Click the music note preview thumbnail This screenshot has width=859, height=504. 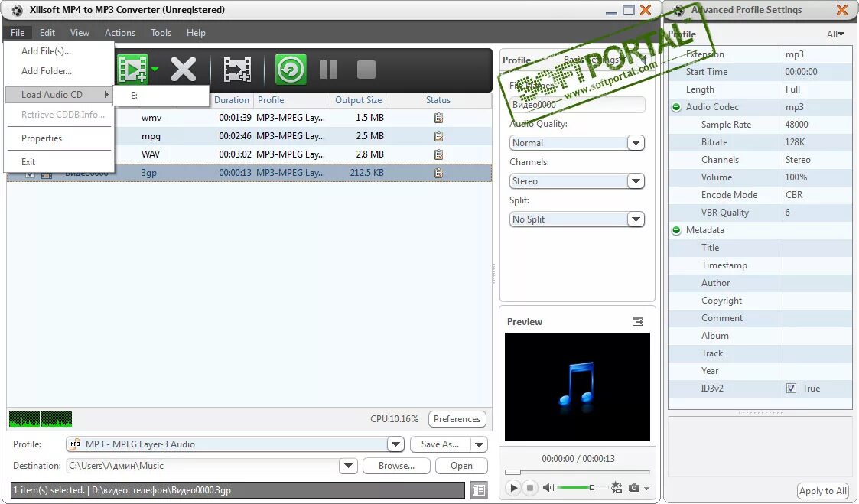click(577, 387)
